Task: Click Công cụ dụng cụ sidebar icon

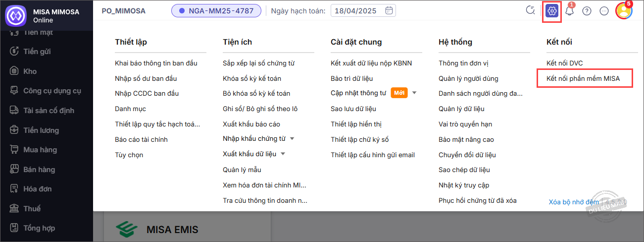Action: point(14,91)
